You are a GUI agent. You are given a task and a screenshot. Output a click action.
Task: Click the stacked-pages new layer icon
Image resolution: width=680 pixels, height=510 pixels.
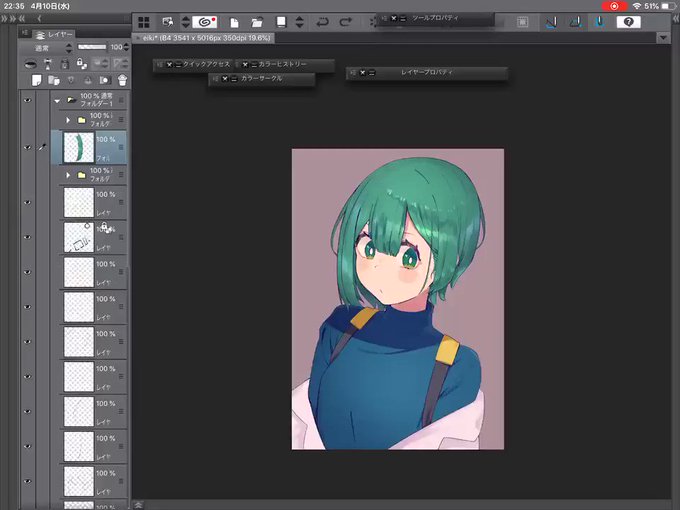point(54,80)
